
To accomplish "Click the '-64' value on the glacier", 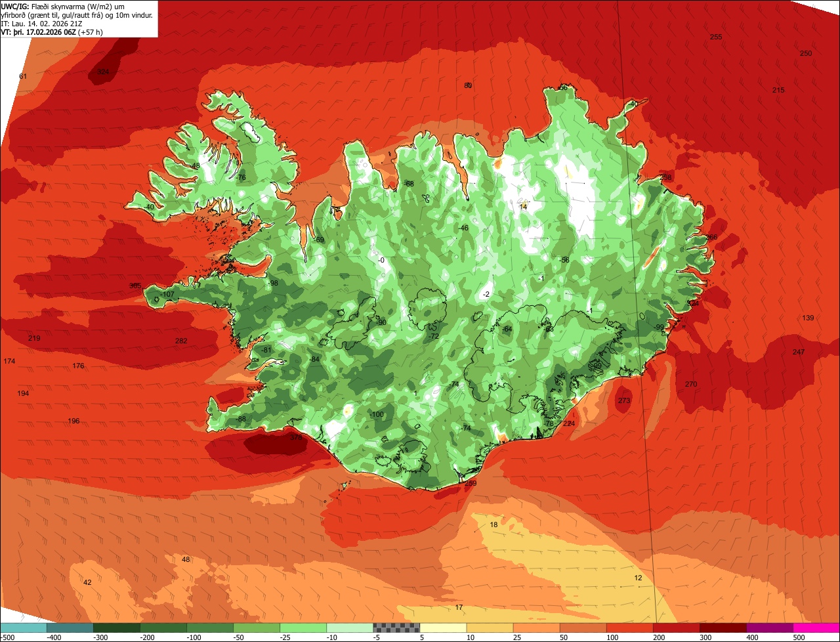I will pos(506,329).
